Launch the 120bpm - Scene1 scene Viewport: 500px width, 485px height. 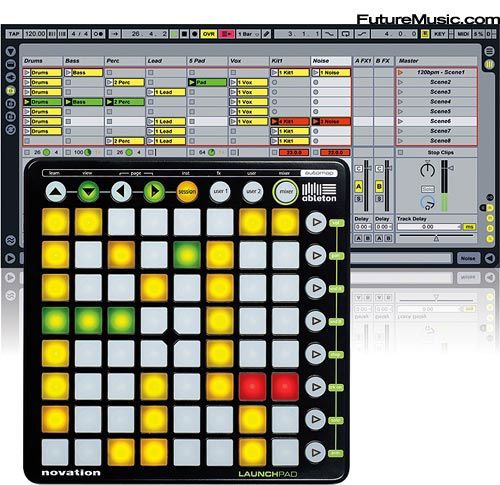(436, 72)
